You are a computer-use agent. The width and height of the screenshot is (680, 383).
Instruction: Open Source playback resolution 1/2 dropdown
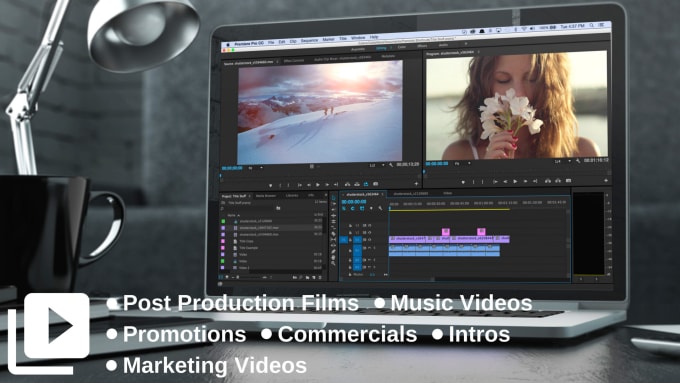click(376, 165)
